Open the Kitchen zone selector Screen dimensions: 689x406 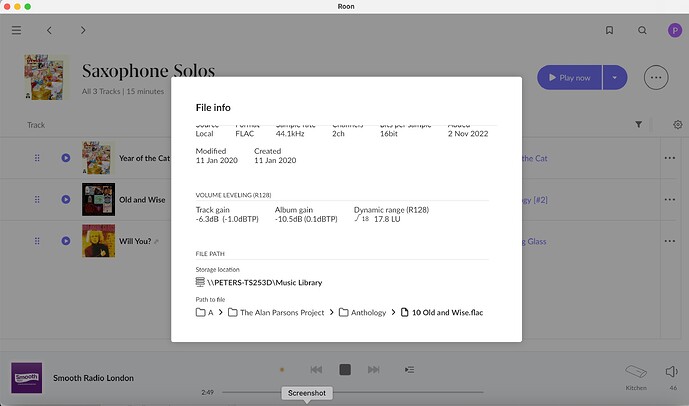point(636,377)
